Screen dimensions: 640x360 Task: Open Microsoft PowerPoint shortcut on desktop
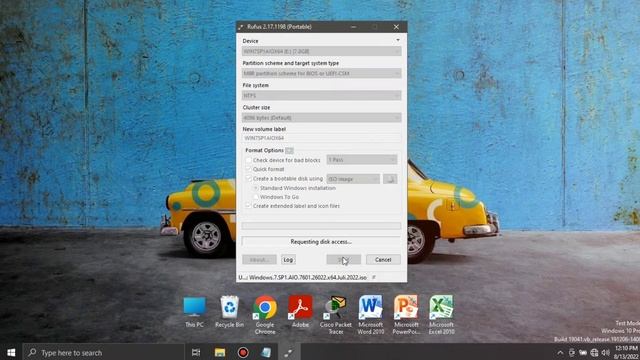pyautogui.click(x=406, y=314)
